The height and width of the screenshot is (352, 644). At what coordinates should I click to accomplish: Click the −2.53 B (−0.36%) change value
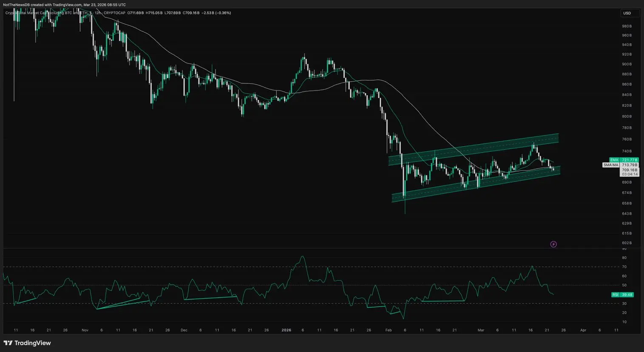[216, 13]
